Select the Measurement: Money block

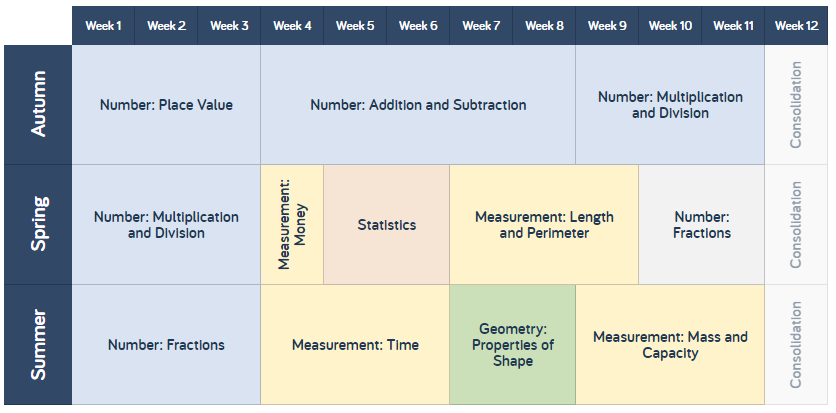pos(292,224)
